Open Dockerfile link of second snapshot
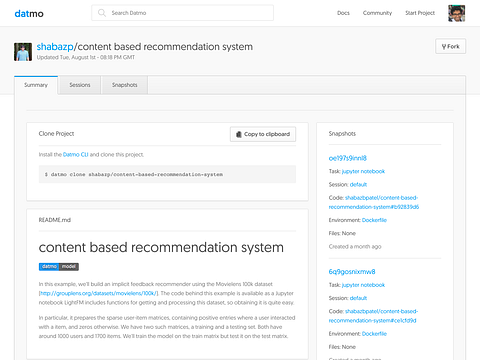This screenshot has height=360, width=480. 374,334
